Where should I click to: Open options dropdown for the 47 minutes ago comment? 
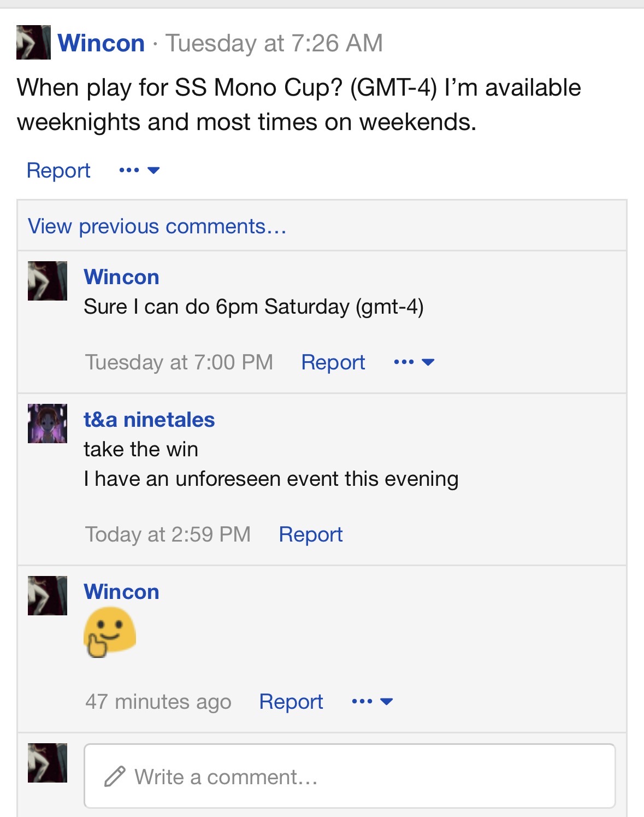[x=373, y=702]
